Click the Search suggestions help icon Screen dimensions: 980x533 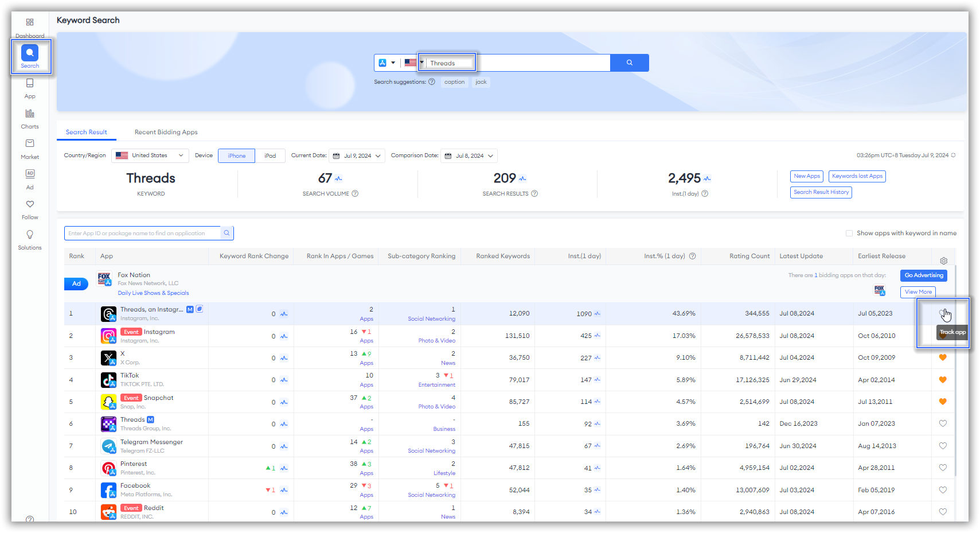pos(432,81)
